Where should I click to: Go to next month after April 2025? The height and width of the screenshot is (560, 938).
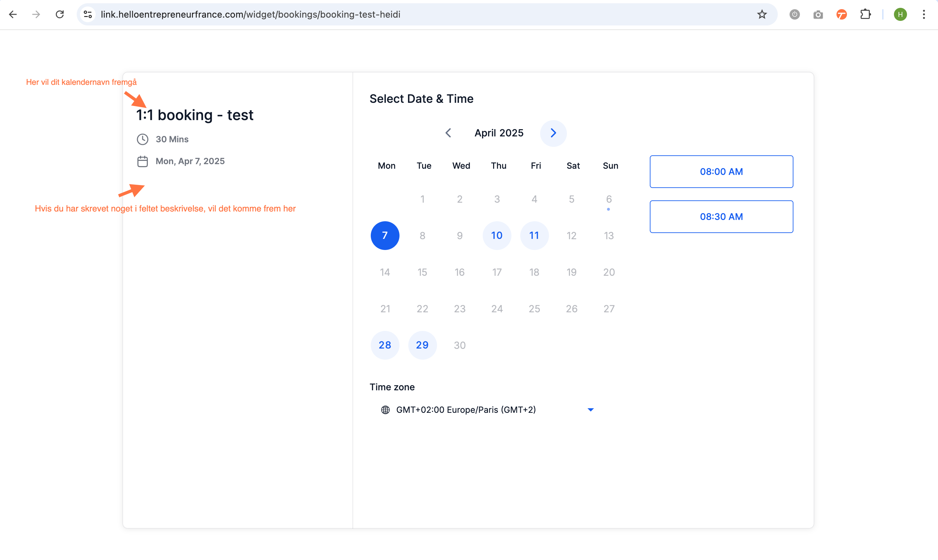[553, 133]
